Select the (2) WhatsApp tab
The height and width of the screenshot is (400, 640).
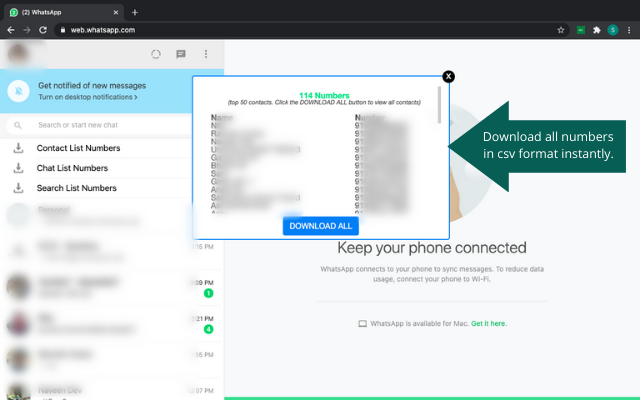tap(63, 12)
